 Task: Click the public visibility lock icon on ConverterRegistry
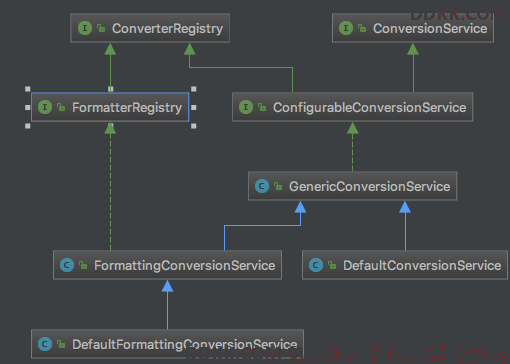click(101, 28)
